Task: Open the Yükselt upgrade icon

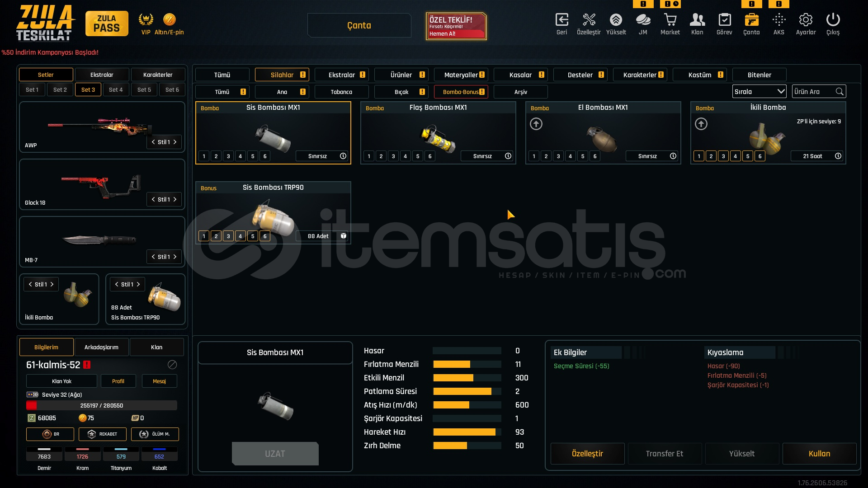Action: pos(616,20)
